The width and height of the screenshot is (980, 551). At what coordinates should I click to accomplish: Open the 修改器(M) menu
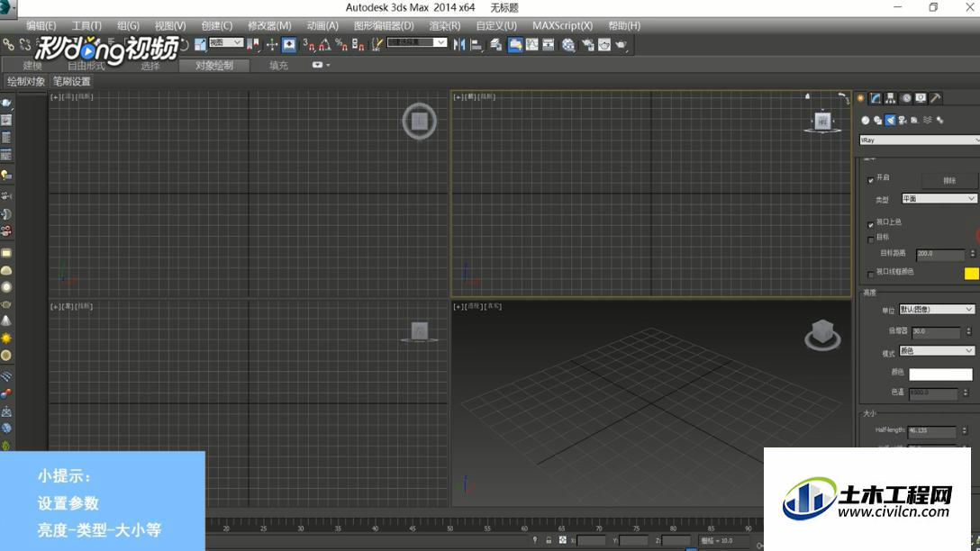pyautogui.click(x=269, y=25)
